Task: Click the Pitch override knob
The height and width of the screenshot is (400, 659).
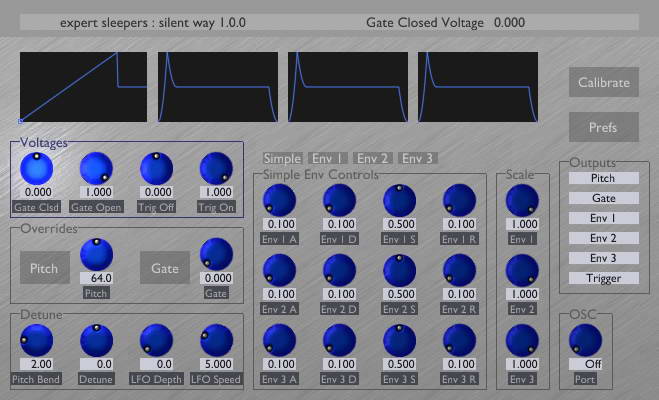Action: (96, 254)
